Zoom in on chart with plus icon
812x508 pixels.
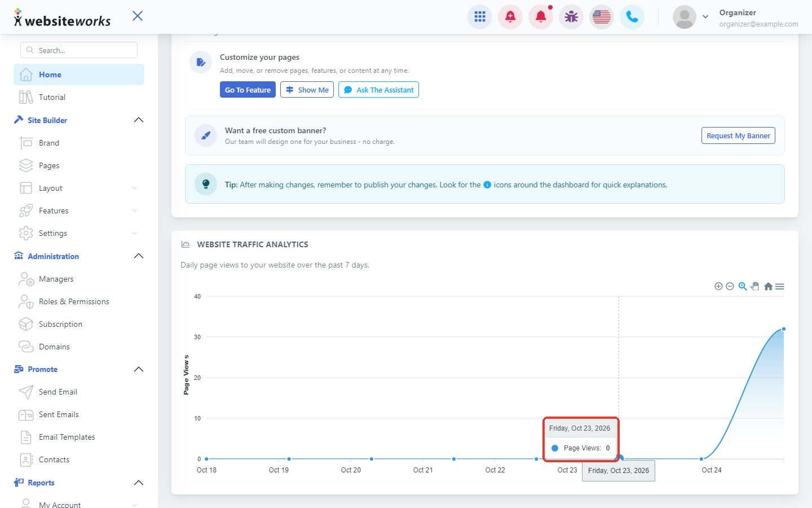pos(718,286)
